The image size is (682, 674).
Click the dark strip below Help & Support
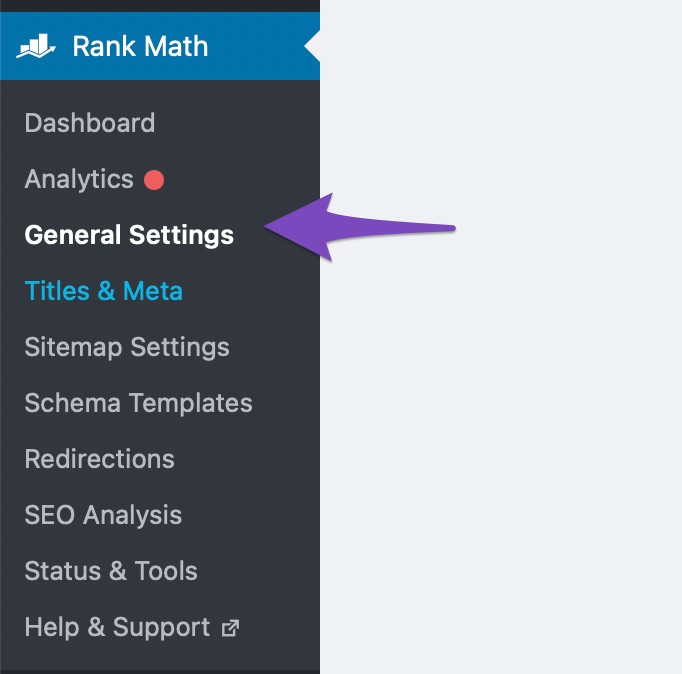[x=160, y=667]
